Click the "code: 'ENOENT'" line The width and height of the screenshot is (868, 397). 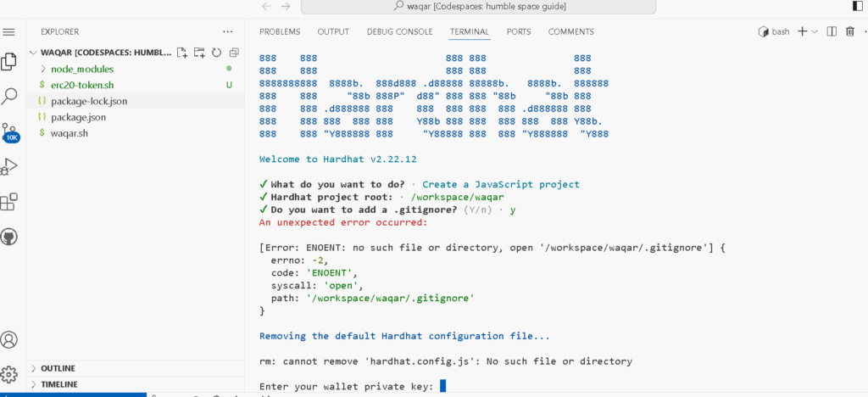314,273
